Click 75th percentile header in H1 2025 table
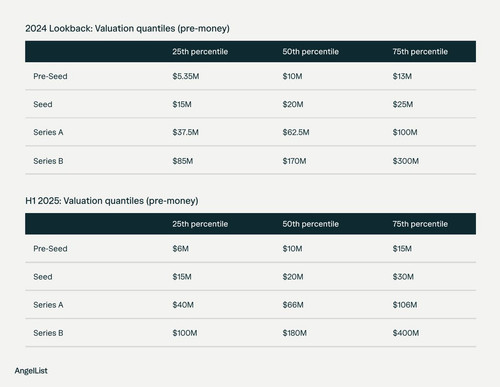 420,224
